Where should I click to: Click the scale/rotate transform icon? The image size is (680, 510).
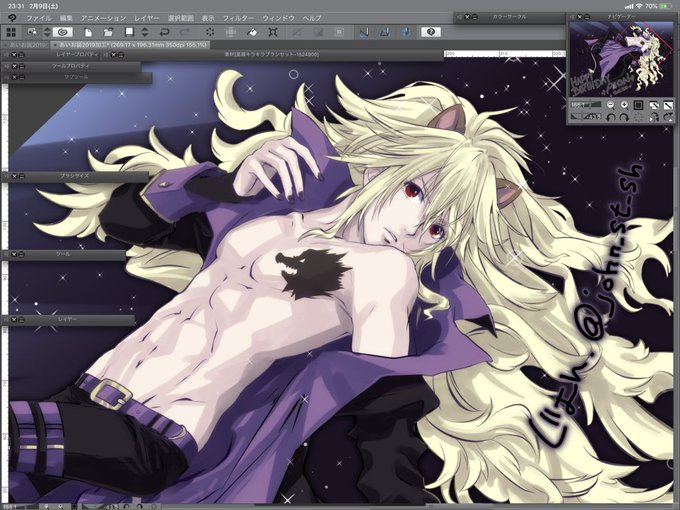(273, 32)
